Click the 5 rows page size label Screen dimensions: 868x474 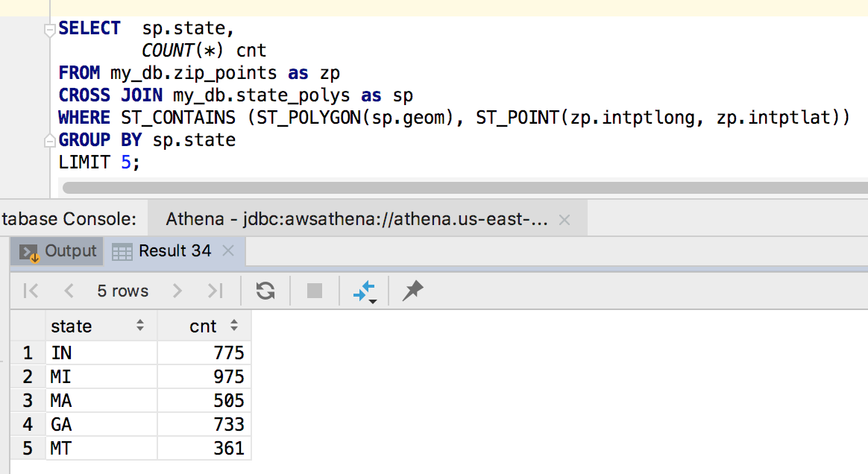[123, 291]
